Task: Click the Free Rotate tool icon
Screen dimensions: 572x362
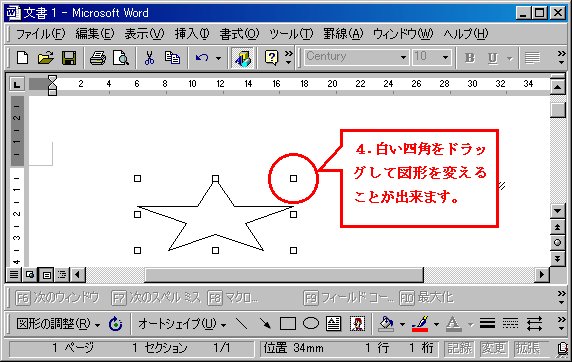Action: click(116, 324)
